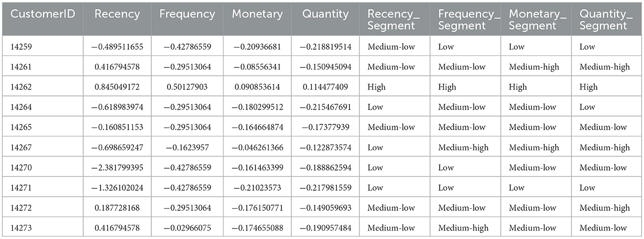Select customer ID cell 14259

[x=20, y=47]
